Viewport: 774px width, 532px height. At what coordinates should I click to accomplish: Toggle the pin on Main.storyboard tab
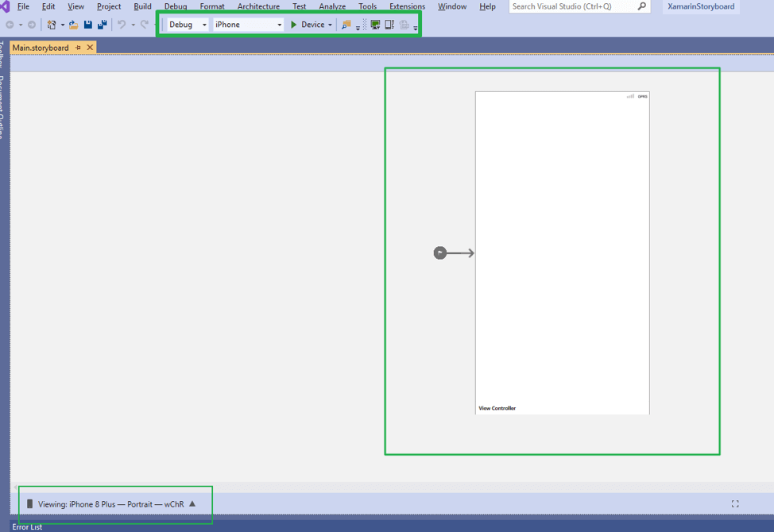coord(78,47)
